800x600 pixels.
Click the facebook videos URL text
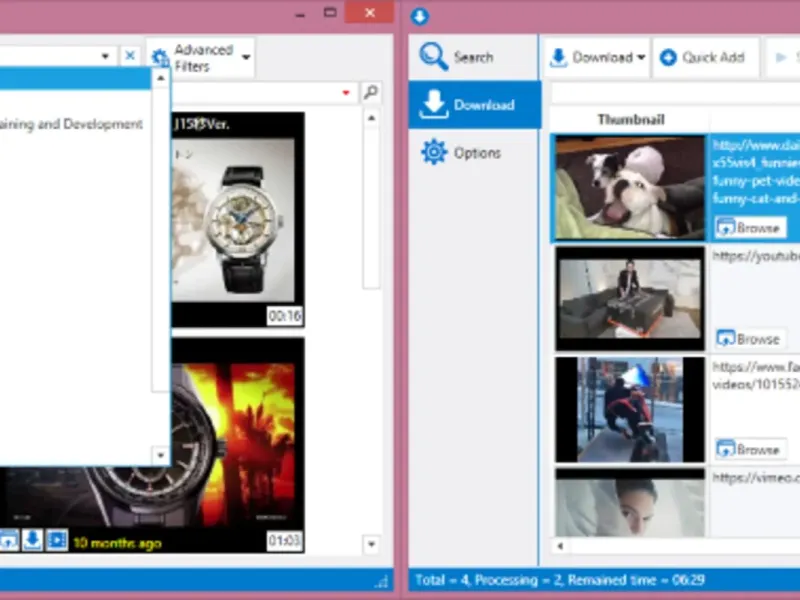(756, 375)
